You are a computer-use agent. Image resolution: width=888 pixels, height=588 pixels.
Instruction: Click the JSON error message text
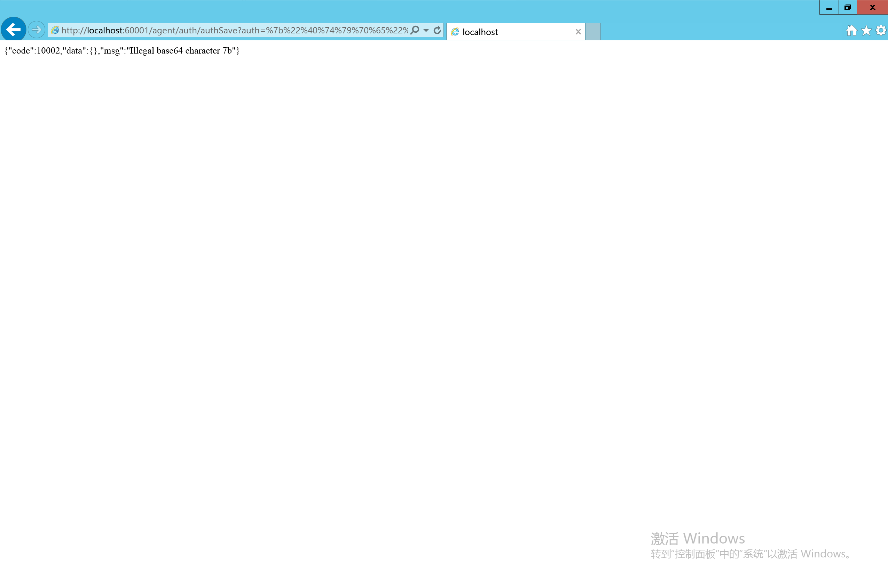(122, 51)
